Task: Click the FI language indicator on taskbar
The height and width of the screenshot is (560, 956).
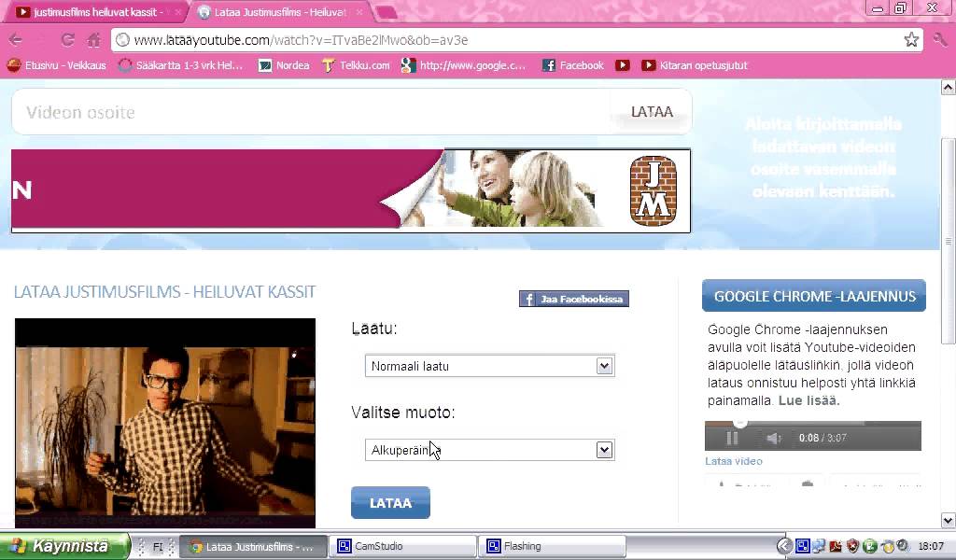Action: tap(158, 547)
